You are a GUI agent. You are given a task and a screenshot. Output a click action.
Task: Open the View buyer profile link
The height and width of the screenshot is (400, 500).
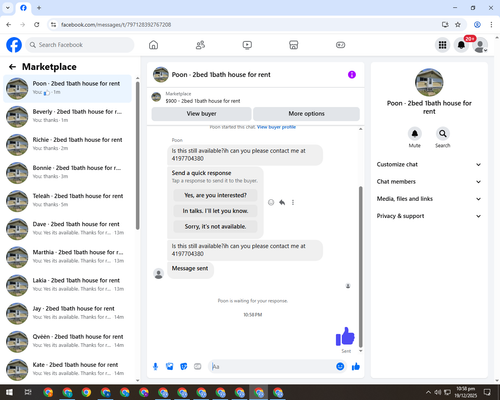click(276, 127)
